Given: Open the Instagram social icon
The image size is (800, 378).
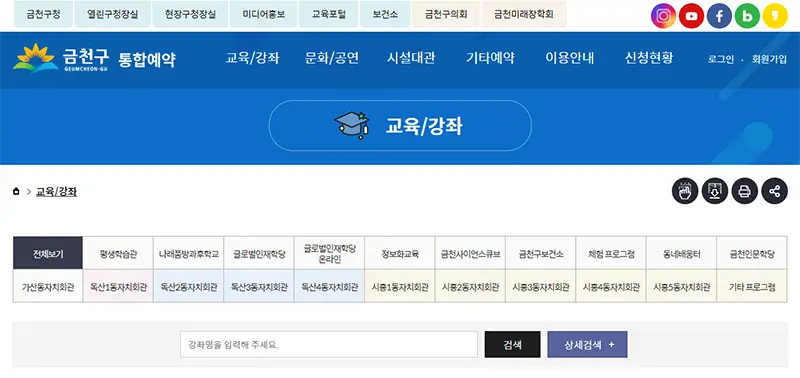Looking at the screenshot, I should point(663,16).
